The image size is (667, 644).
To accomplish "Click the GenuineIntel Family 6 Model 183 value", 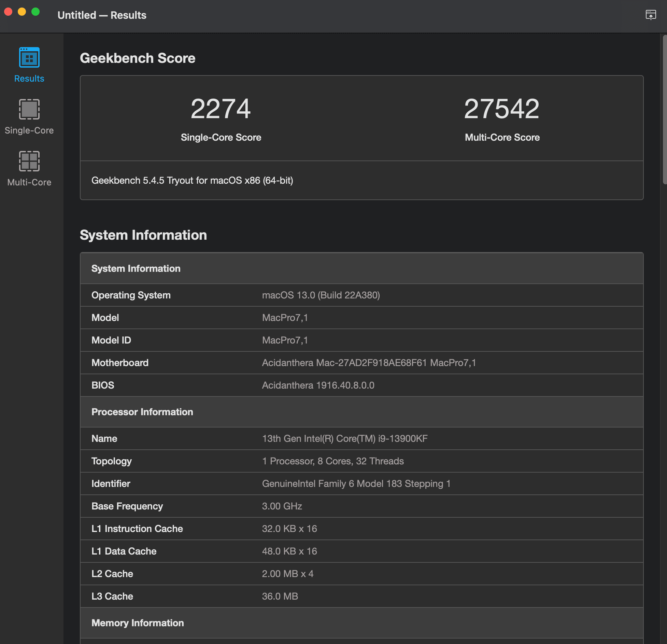I will 356,484.
